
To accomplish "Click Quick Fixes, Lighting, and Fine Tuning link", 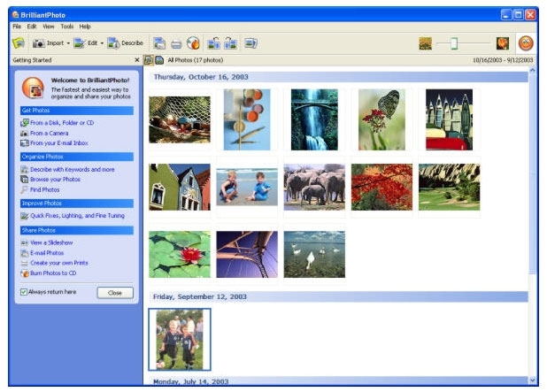I will (77, 216).
